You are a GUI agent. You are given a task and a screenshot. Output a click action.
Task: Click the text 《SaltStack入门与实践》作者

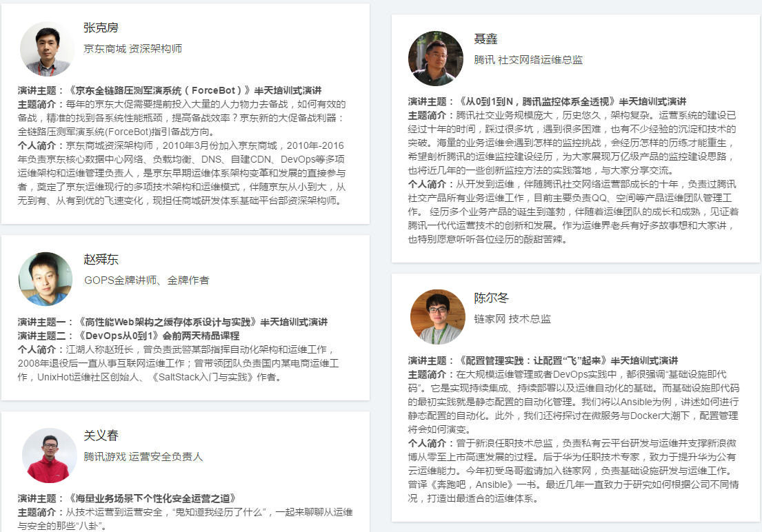point(215,377)
